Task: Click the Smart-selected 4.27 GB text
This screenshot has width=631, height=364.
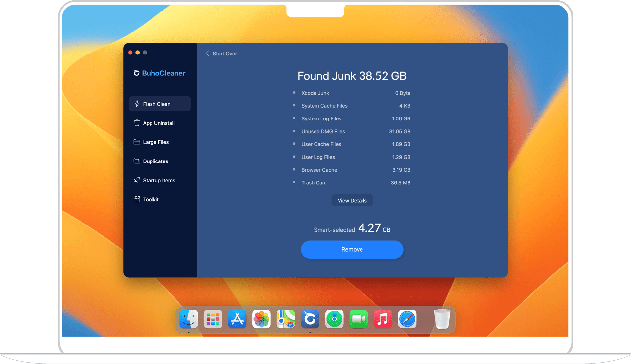Action: [x=352, y=228]
